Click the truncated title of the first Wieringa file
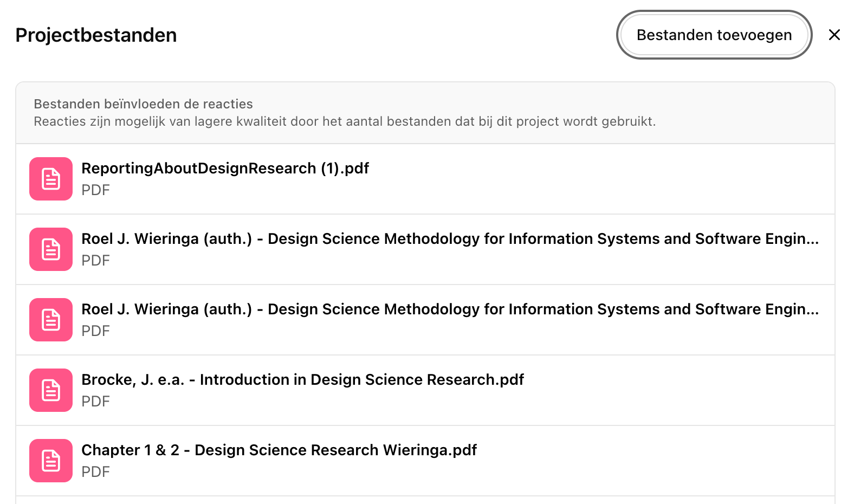Screen dimensions: 854x504 pos(450,238)
